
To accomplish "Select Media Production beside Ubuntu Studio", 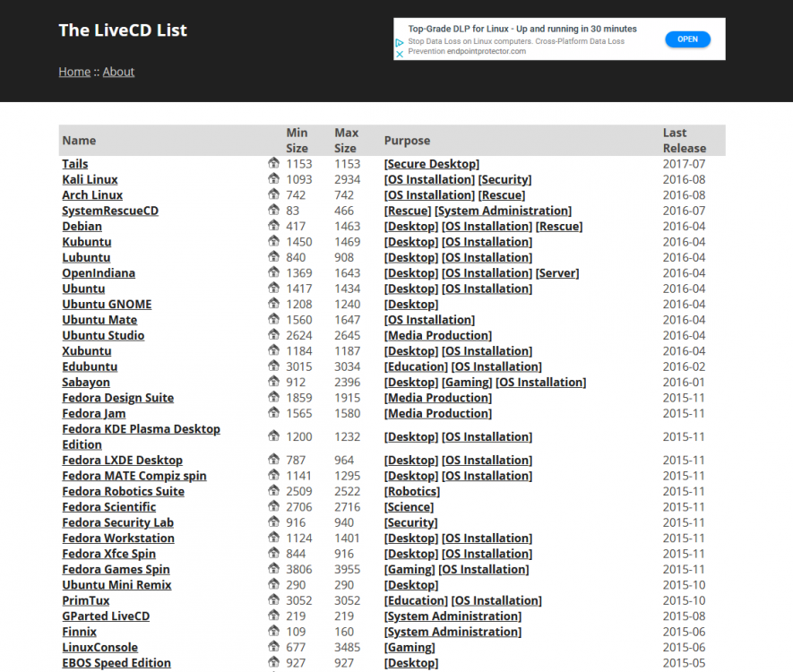I will click(x=437, y=335).
